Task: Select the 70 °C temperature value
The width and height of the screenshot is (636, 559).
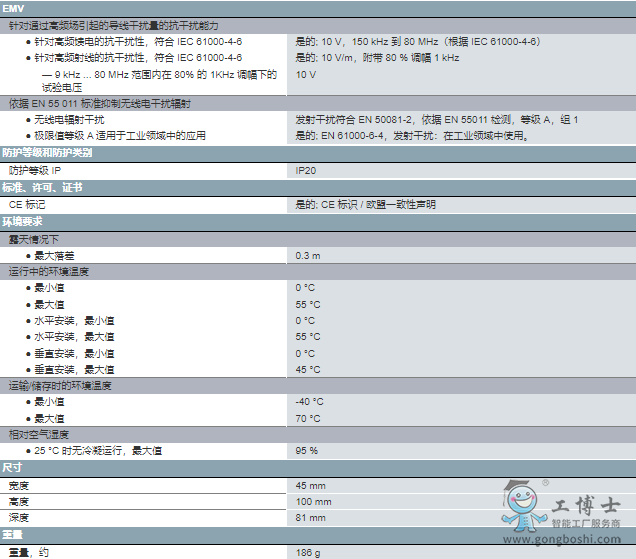Action: (x=308, y=418)
